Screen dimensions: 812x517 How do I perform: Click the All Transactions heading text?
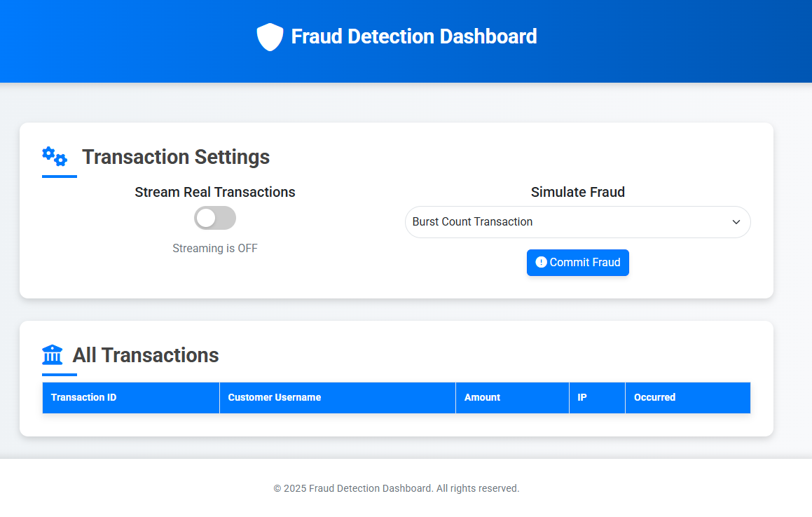[146, 355]
